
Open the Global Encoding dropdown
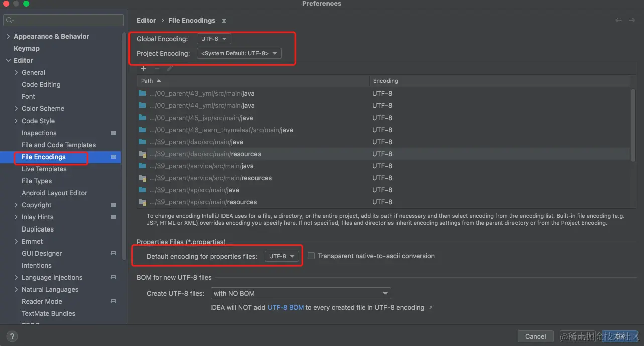coord(214,39)
